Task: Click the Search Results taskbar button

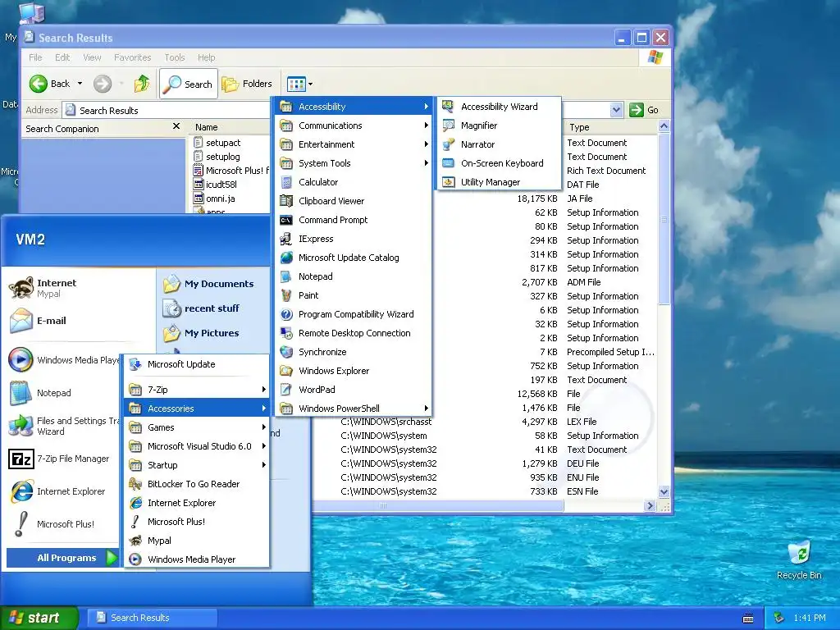Action: [x=152, y=618]
